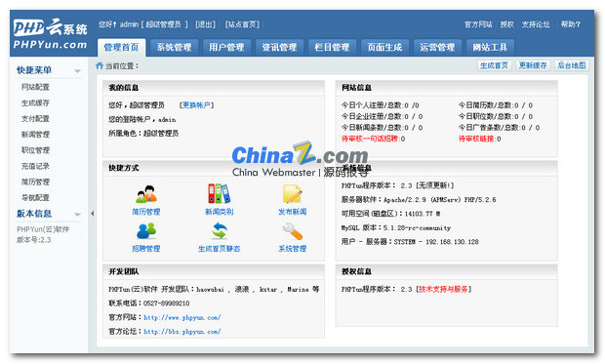Click the 发布新闻 notepad icon
Screen dimensions: 605x364
(292, 194)
